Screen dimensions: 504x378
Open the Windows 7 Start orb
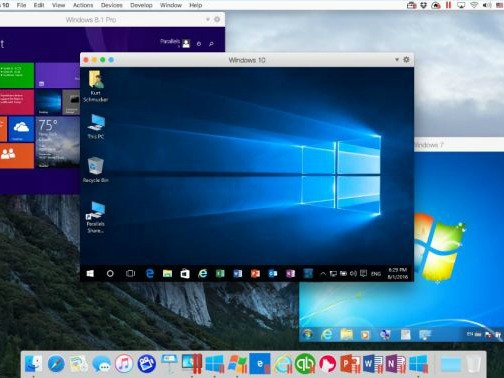[307, 334]
